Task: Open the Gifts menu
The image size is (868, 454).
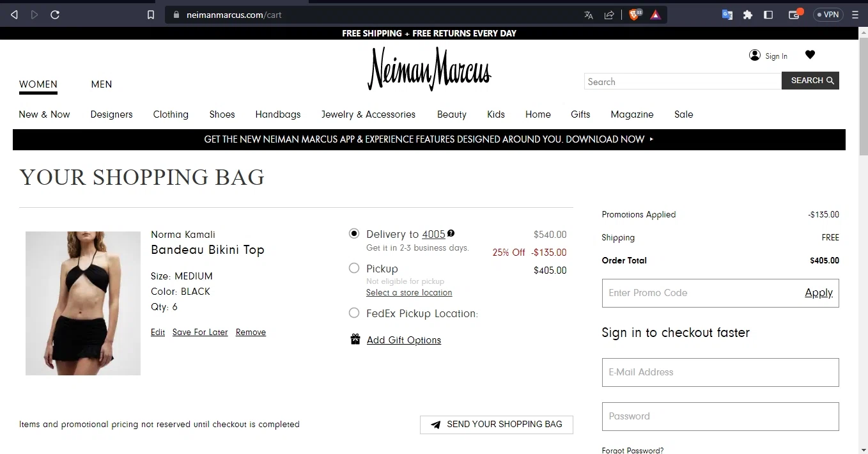Action: click(580, 114)
